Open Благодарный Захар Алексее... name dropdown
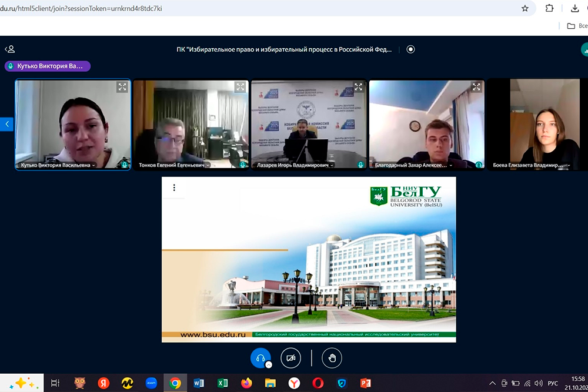The width and height of the screenshot is (588, 392). click(x=413, y=165)
